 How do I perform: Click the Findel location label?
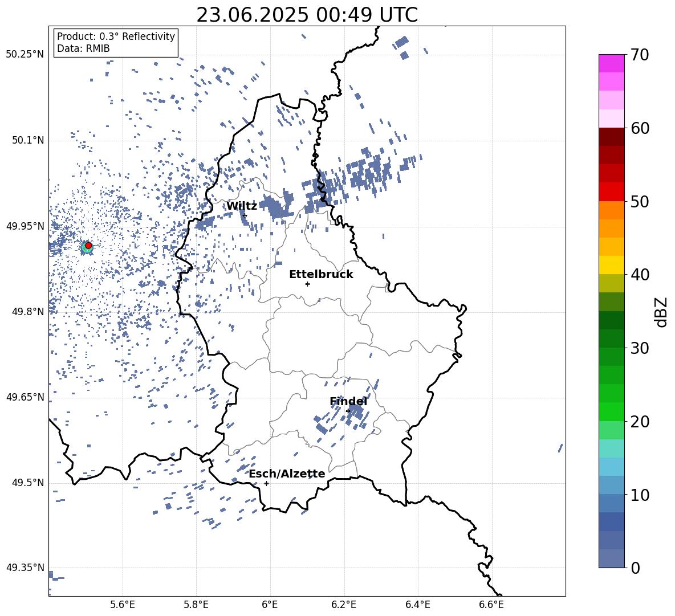348,401
